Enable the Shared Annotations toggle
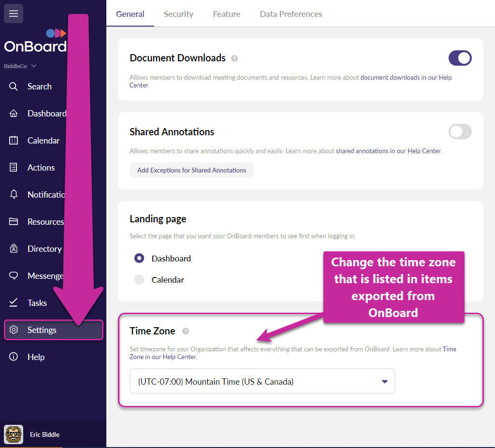This screenshot has width=495, height=448. (460, 131)
